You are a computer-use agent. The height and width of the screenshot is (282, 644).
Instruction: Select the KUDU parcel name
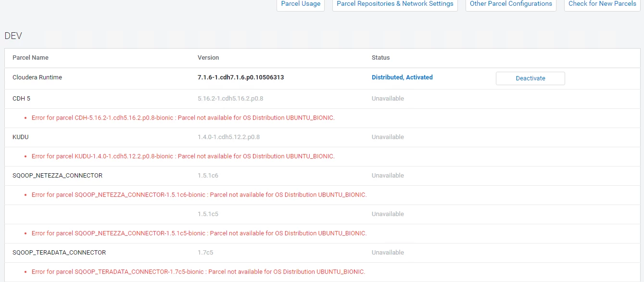click(21, 137)
